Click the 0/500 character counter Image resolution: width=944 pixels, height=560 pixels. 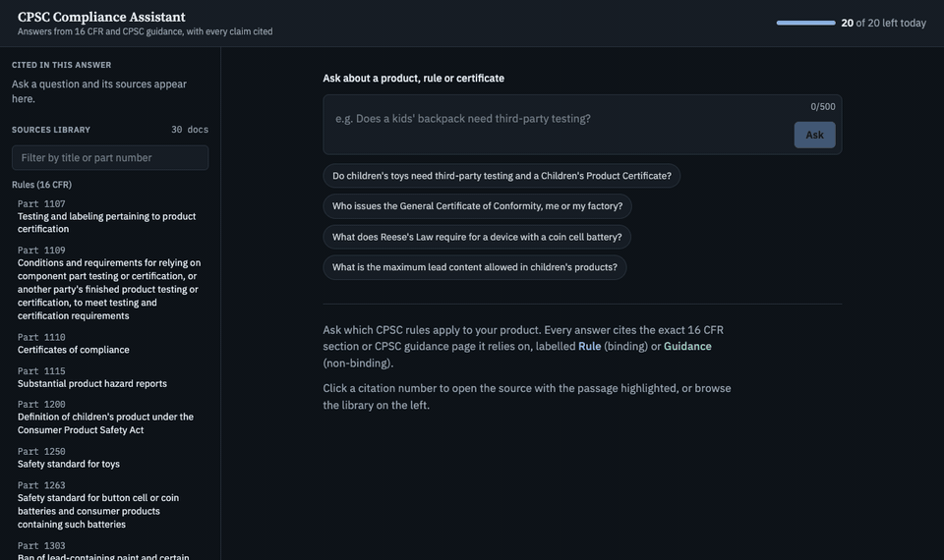point(822,106)
